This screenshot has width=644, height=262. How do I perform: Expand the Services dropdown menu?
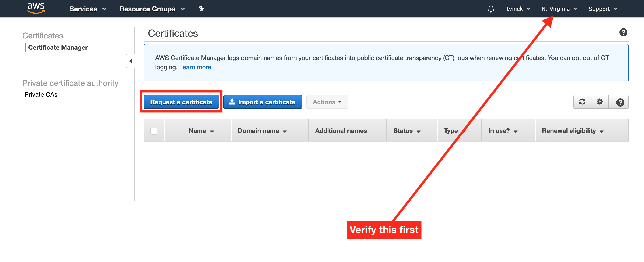pyautogui.click(x=86, y=9)
